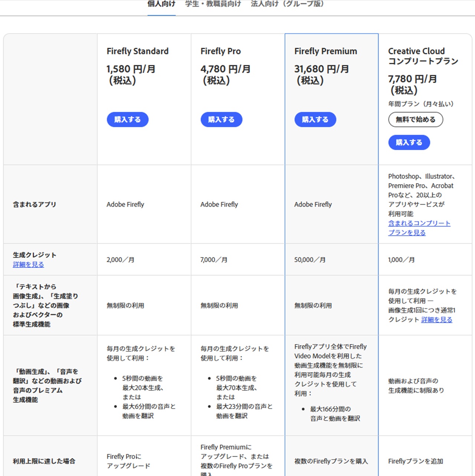Click the 「動画生成」、「音声を翻訳」 row label
Screen dimensions: 475x476
(47, 386)
